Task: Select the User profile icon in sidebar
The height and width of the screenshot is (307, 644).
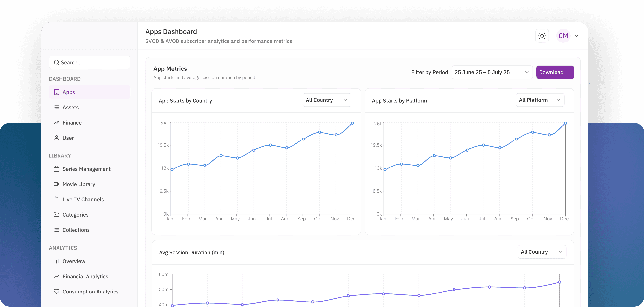Action: coord(57,138)
